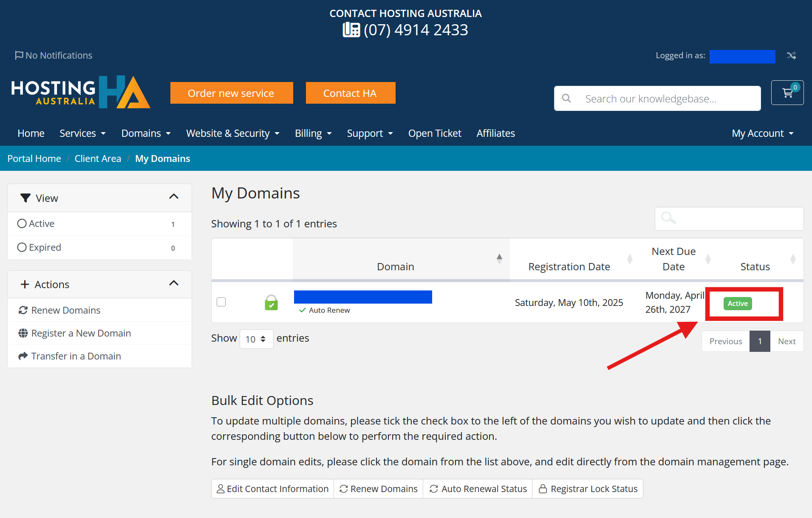Open Register a New Domain link
This screenshot has height=518, width=812.
tap(99, 333)
